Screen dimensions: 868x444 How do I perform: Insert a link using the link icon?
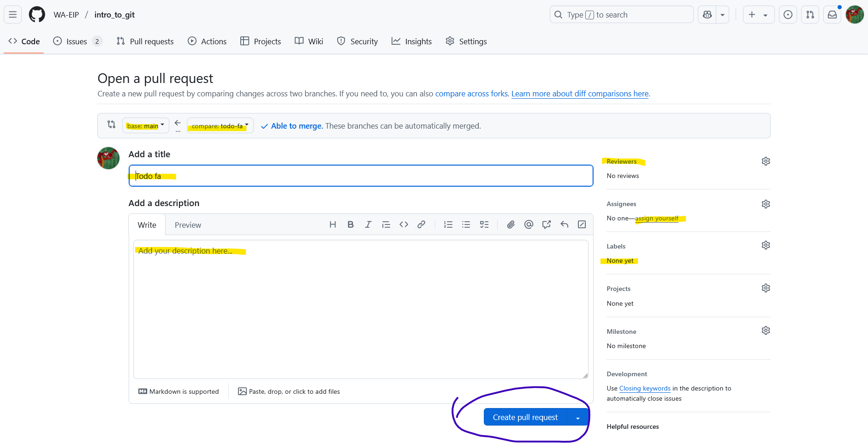coord(421,225)
